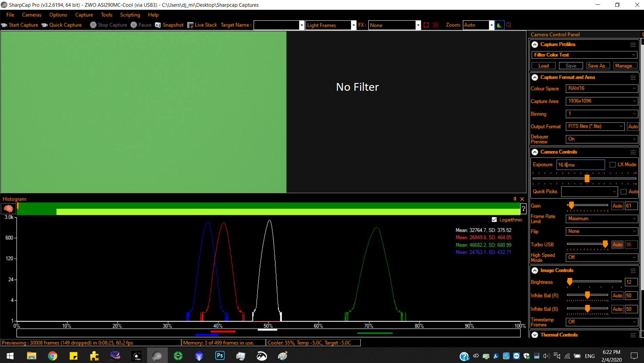
Task: Click the Start Capture toolbar button
Action: coord(20,25)
